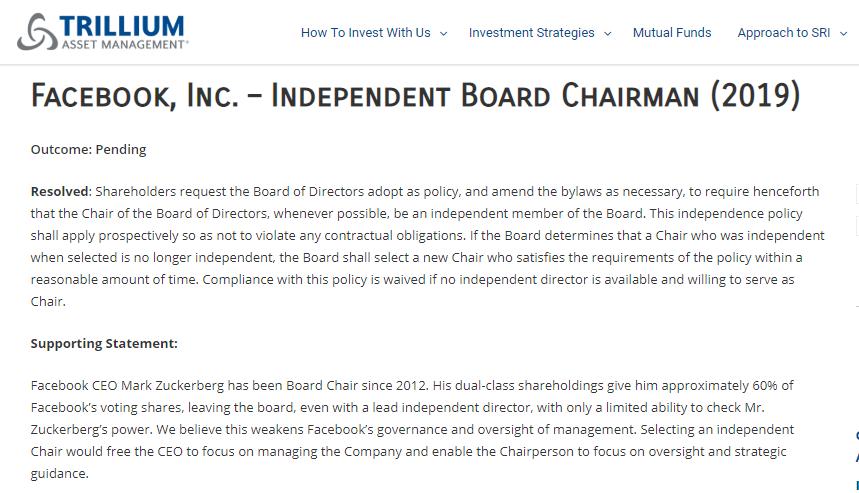Click the lone "Chair." ending the resolution
859x493 pixels.
(x=48, y=301)
